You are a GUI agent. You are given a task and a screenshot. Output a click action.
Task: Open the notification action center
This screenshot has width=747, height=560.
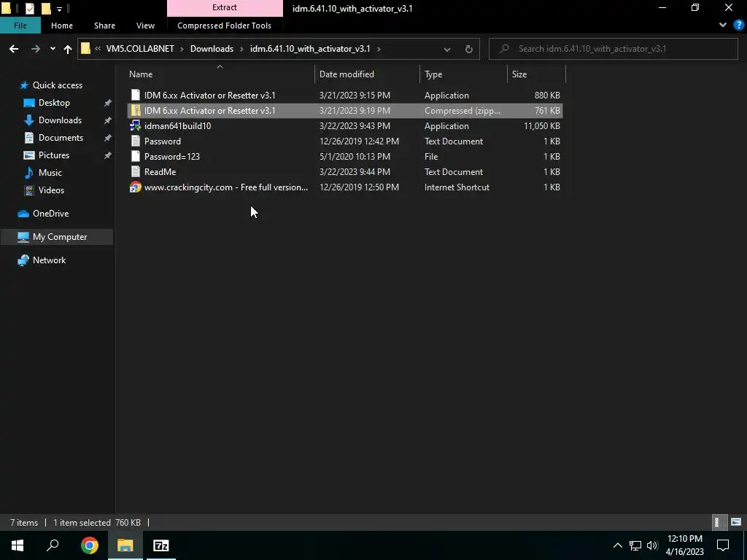coord(723,545)
